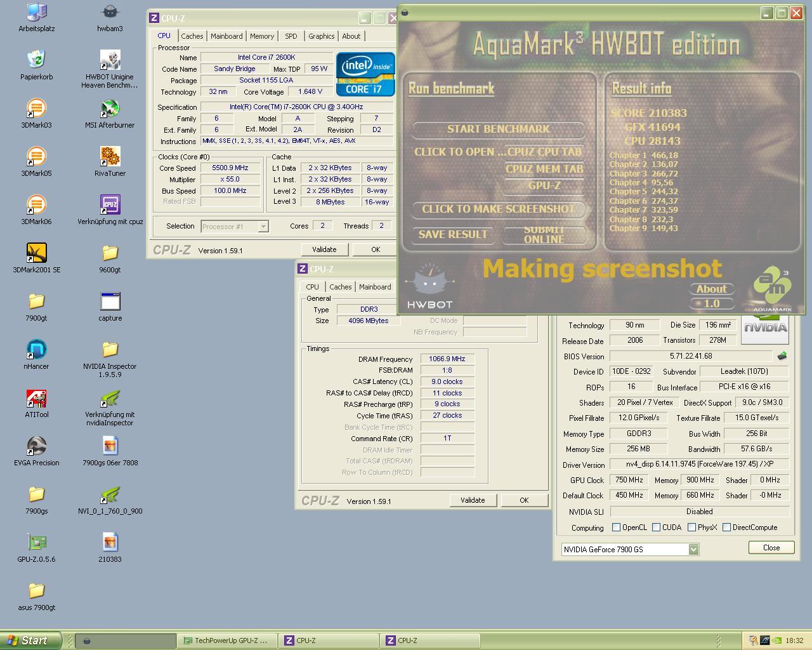Image resolution: width=812 pixels, height=650 pixels.
Task: Open the Windows Start menu
Action: tap(30, 640)
